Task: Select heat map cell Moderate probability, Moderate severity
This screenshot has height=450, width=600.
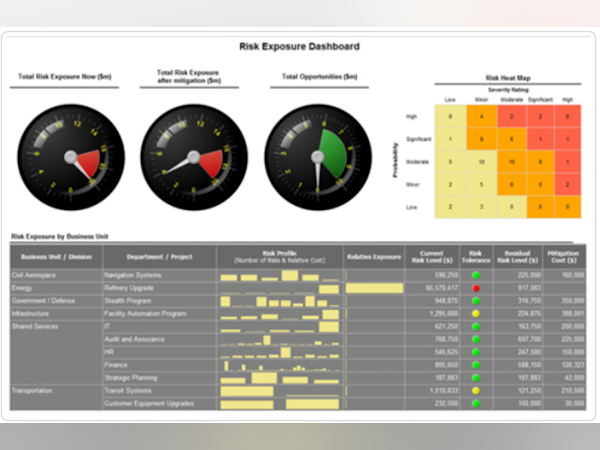Action: 512,162
